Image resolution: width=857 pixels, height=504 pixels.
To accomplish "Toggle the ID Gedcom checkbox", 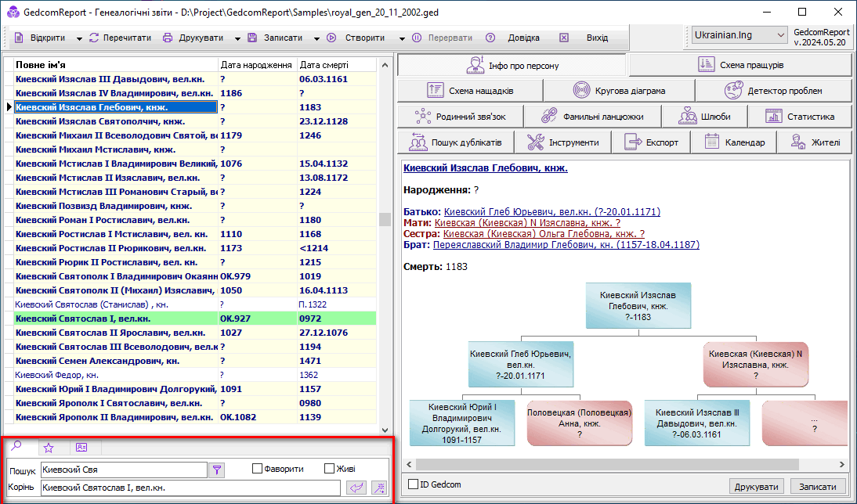I will [413, 484].
